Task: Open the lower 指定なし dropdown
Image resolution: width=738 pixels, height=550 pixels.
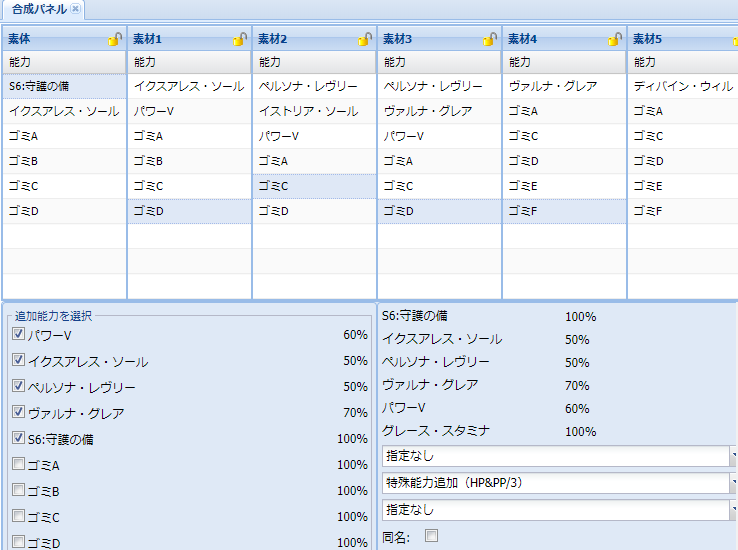Action: click(x=559, y=510)
